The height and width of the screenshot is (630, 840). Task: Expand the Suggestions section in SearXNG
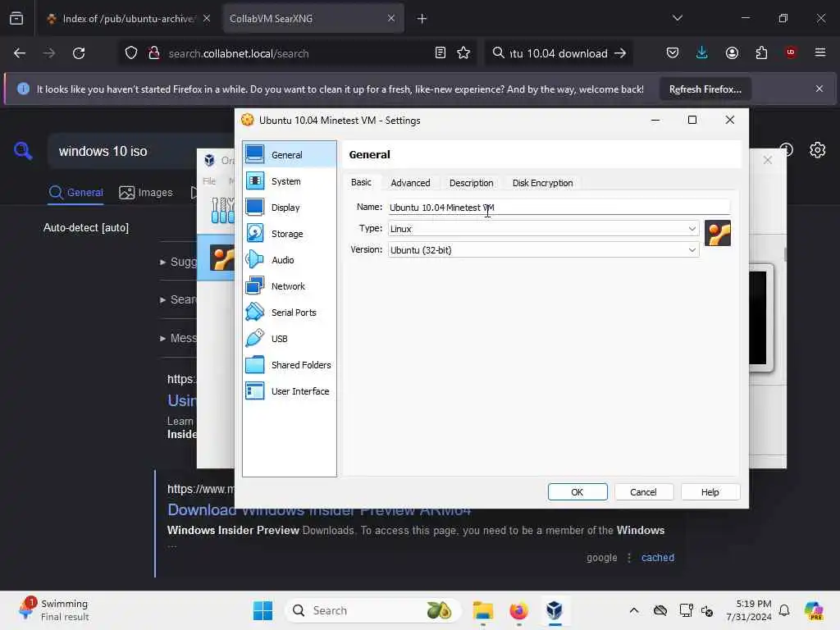[x=178, y=262]
